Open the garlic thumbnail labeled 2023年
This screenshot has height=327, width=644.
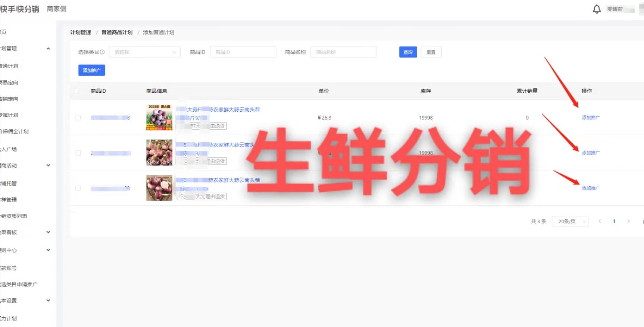pyautogui.click(x=159, y=117)
